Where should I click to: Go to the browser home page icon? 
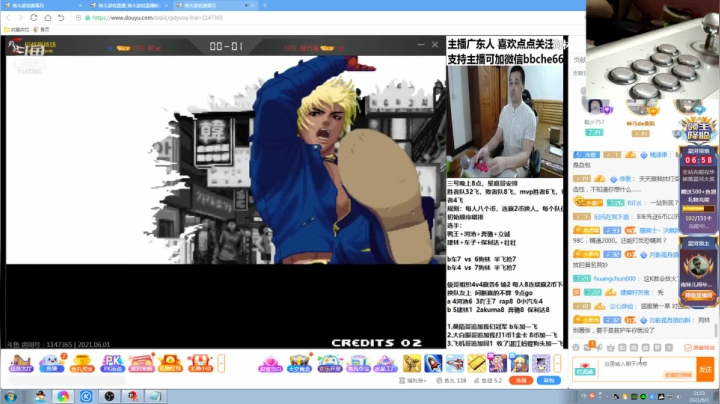(48, 17)
